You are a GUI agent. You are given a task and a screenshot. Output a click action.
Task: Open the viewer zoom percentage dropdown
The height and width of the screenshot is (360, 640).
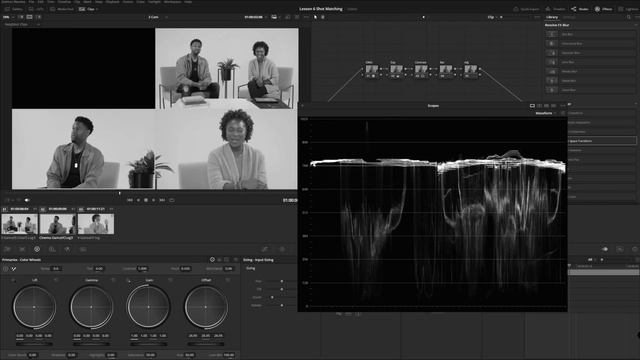click(9, 17)
